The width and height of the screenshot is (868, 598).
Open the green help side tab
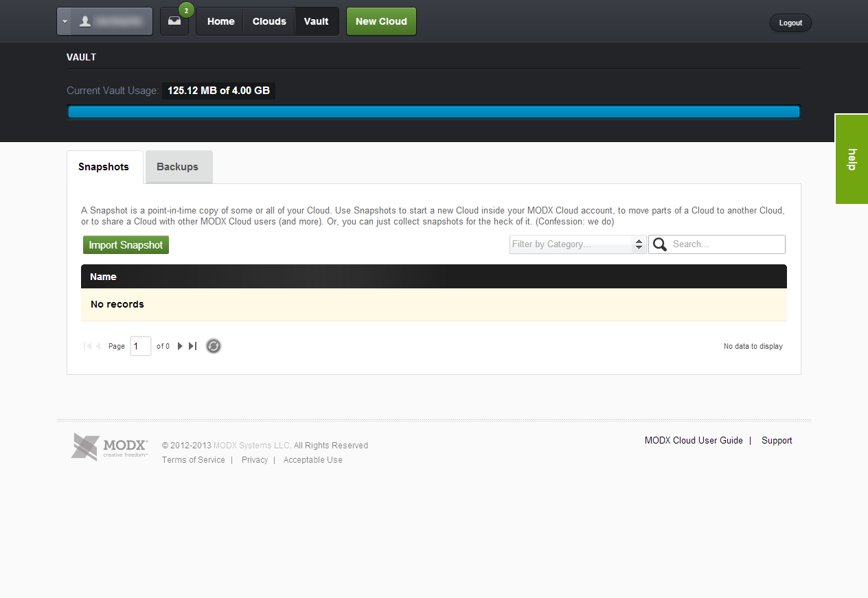(852, 159)
